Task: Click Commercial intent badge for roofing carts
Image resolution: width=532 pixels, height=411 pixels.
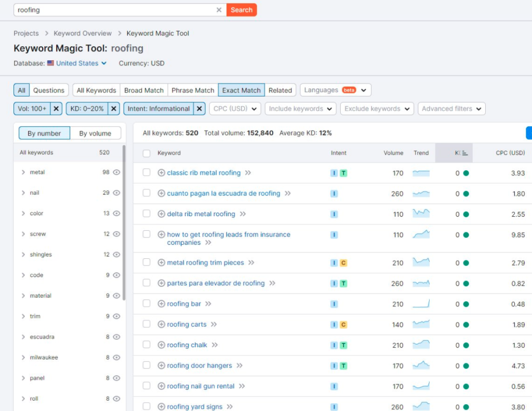Action: click(x=343, y=325)
